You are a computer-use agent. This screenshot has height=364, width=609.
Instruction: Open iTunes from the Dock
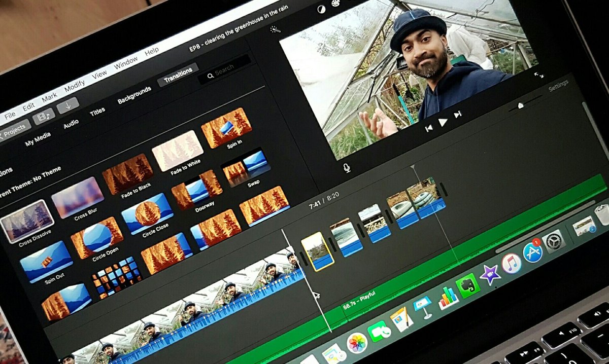pos(512,264)
